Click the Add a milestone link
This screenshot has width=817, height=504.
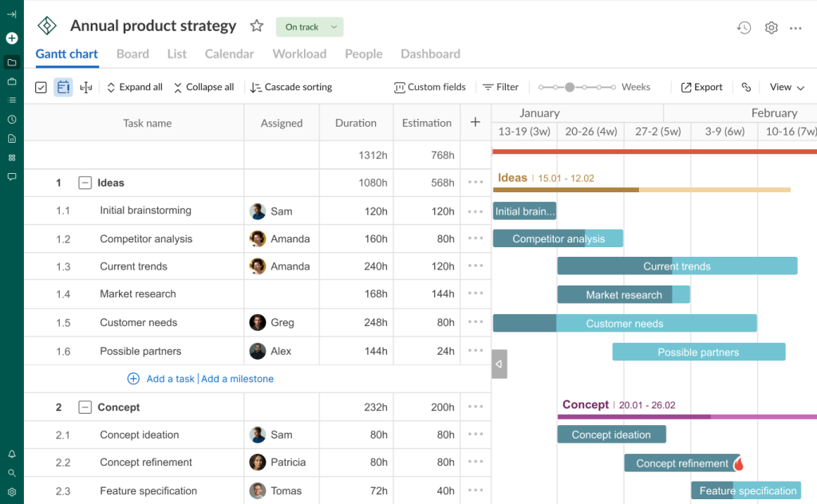[x=237, y=379]
